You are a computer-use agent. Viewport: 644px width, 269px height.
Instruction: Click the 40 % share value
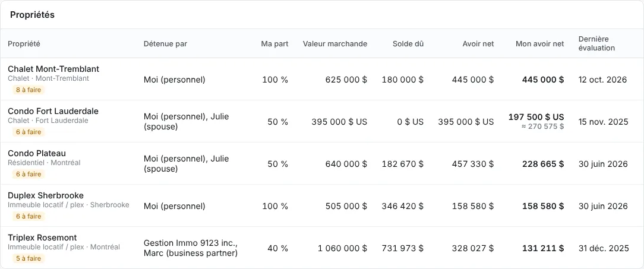277,248
